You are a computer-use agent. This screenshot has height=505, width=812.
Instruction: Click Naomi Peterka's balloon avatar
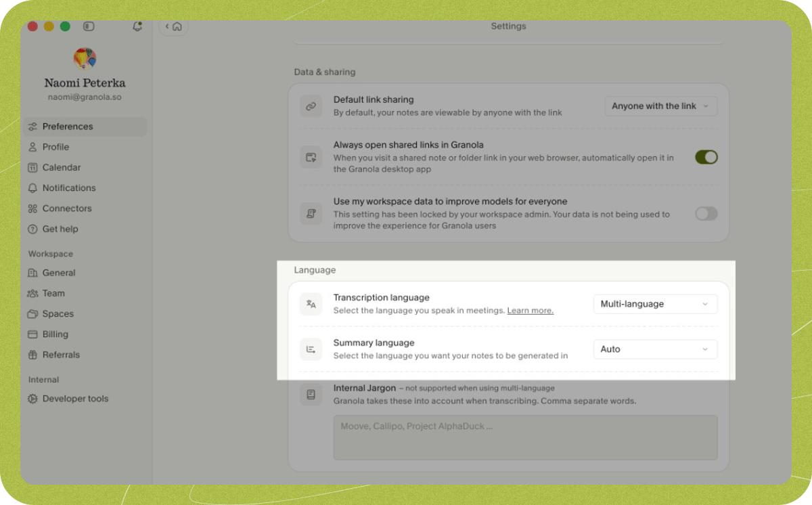85,58
